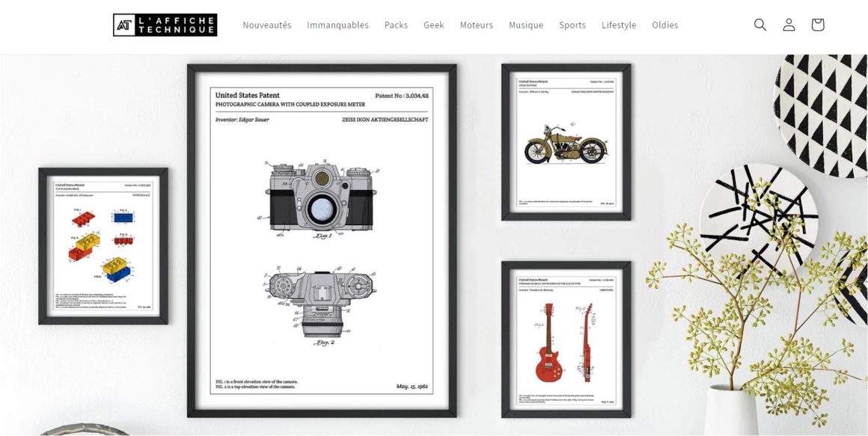This screenshot has width=868, height=436.
Task: Open the red guitar patent poster
Action: (566, 339)
